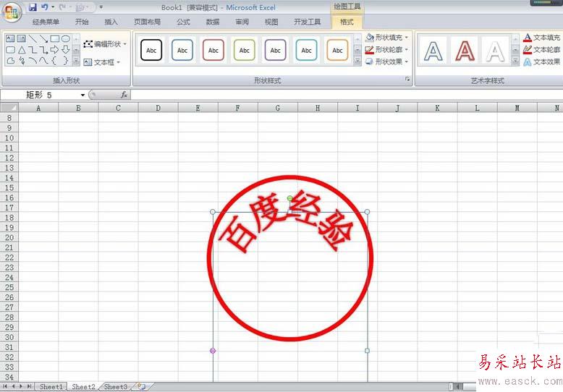Save the workbook from Quick Access toolbar

(33, 7)
